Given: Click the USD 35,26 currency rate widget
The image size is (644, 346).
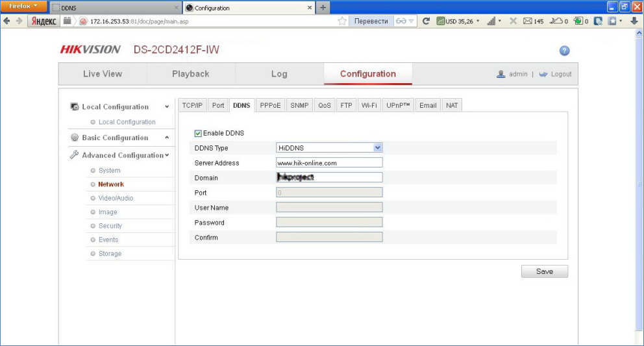Looking at the screenshot, I should coord(458,21).
